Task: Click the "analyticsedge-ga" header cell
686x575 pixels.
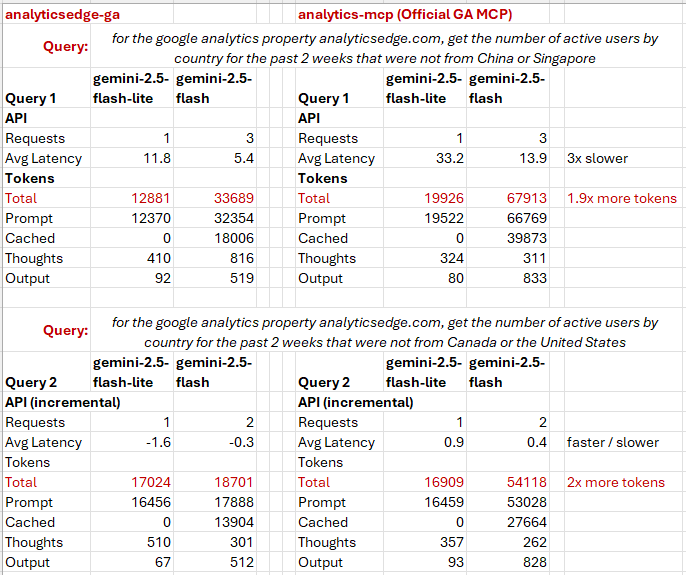Action: (x=54, y=15)
